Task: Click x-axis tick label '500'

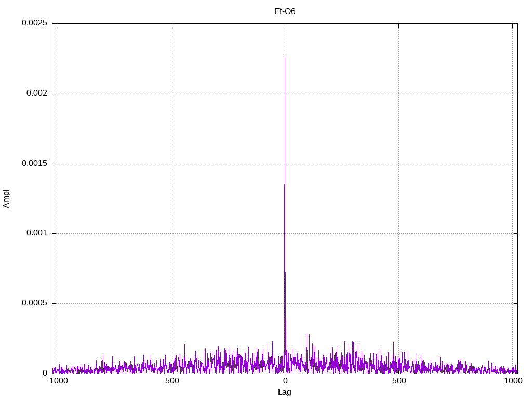Action: point(399,381)
